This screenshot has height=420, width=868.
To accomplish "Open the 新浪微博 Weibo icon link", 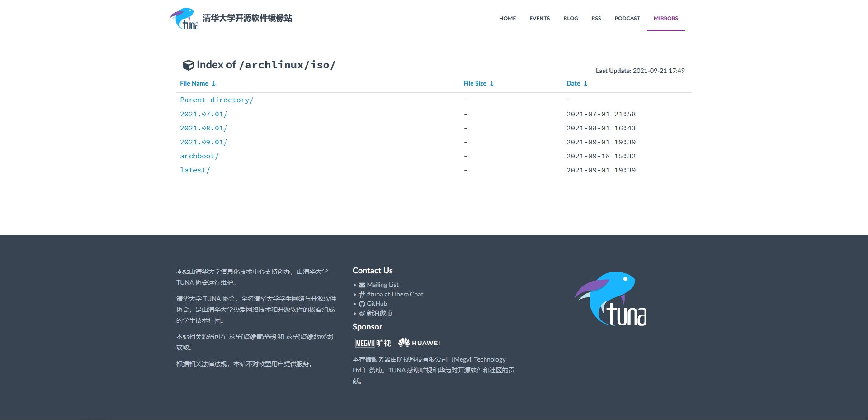I will (362, 313).
